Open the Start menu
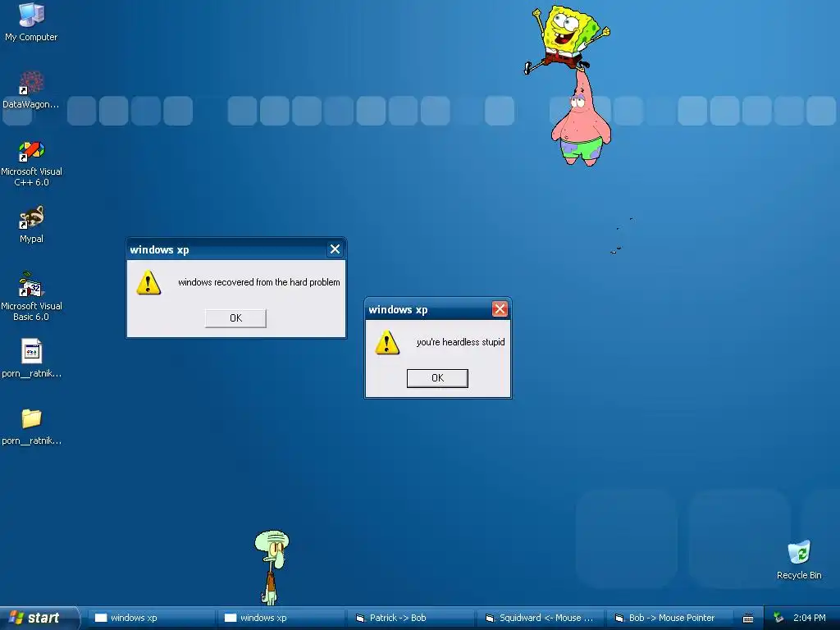Screen dimensions: 840x630 [39, 618]
